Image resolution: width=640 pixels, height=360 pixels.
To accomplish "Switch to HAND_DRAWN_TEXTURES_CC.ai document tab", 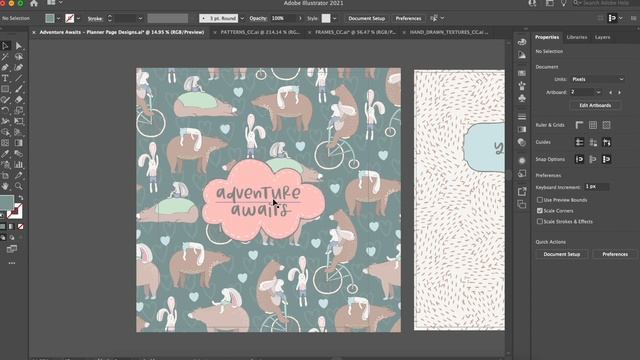I will click(449, 32).
